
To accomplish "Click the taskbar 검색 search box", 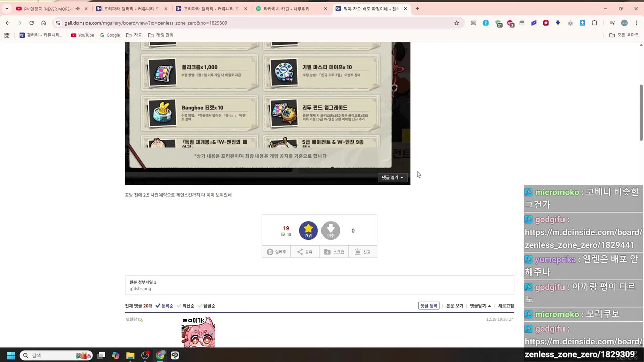I will tap(56, 355).
